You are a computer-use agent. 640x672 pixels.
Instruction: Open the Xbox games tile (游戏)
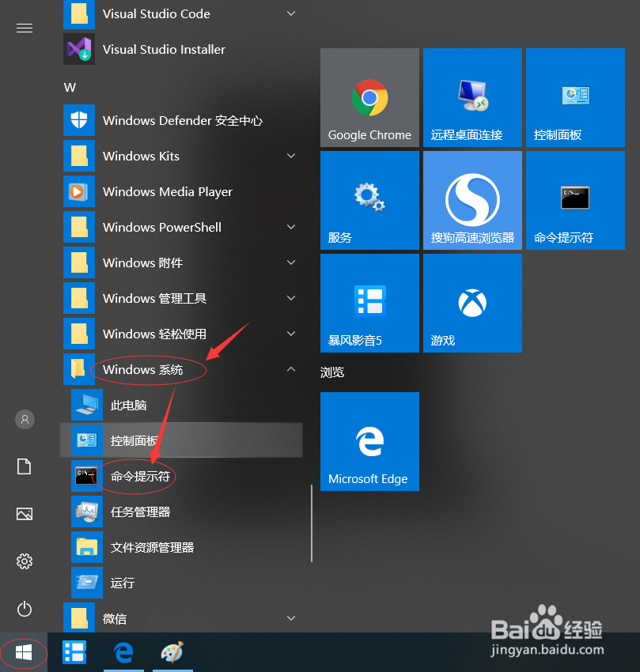point(472,303)
